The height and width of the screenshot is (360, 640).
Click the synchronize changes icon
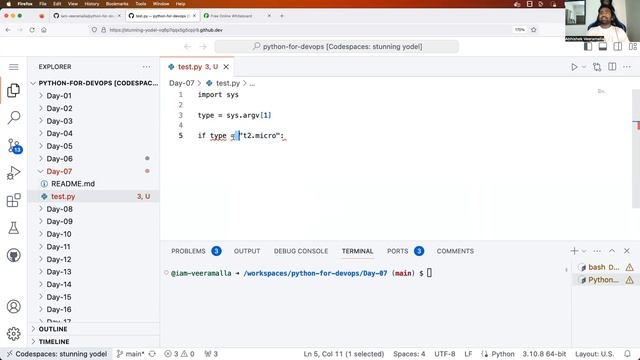point(152,354)
